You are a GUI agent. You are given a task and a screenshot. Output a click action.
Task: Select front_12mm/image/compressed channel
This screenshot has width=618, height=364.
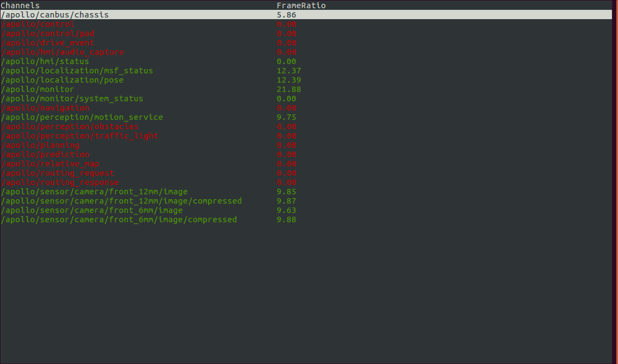point(122,201)
